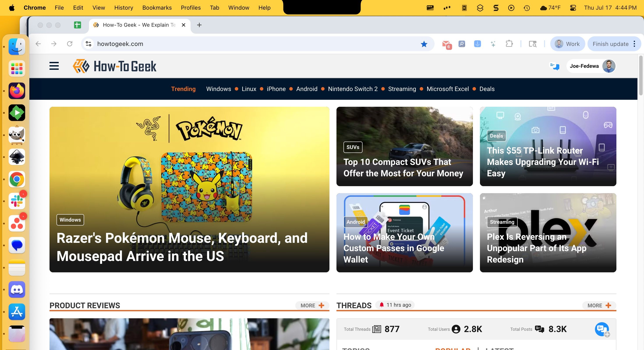Click the new thread chat bubble icon
This screenshot has width=644, height=350.
pos(602,329)
